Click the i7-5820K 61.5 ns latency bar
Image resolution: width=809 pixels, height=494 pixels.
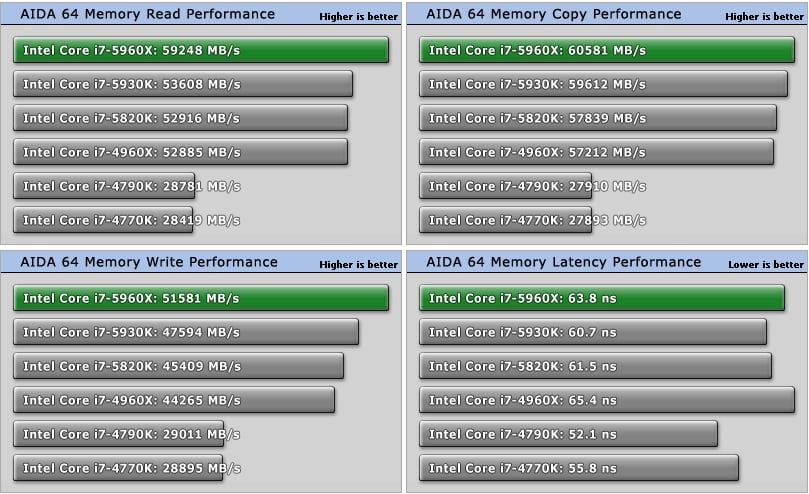tap(595, 366)
